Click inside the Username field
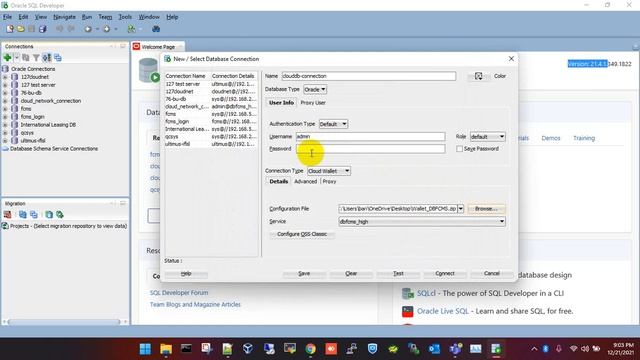640x360 pixels. pos(371,137)
